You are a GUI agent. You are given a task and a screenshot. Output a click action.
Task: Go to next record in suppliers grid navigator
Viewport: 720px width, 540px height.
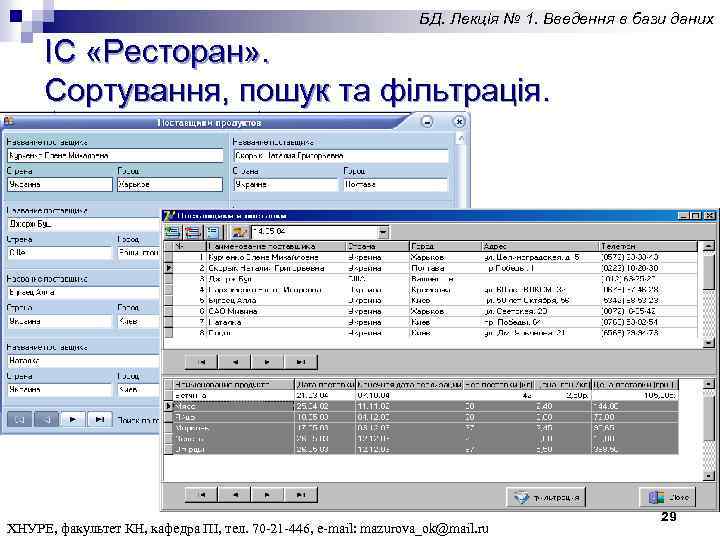pos(267,362)
